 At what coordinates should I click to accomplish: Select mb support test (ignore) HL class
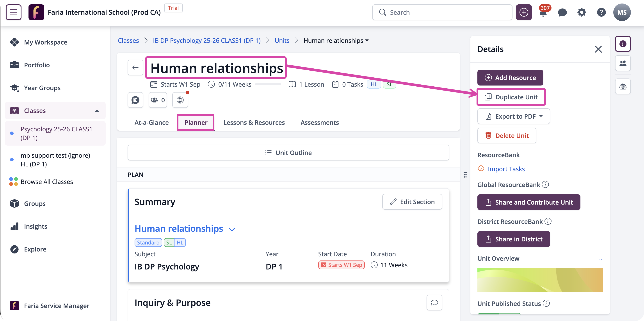coord(55,159)
